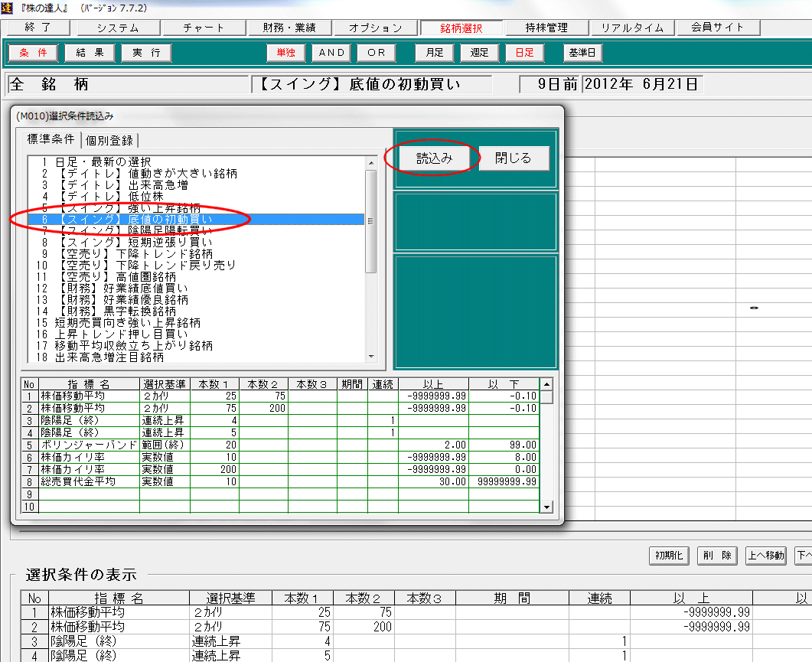Click the 選択基準 header in bottom table

coord(230,598)
